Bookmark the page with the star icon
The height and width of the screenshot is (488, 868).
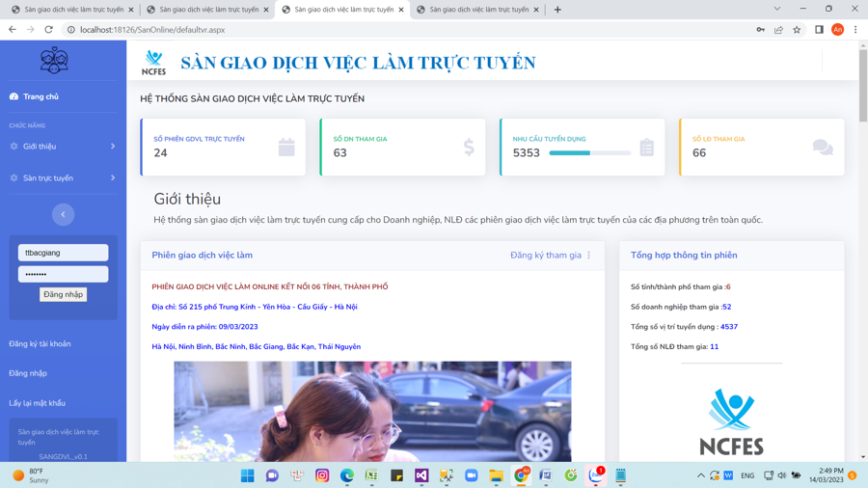coord(797,30)
